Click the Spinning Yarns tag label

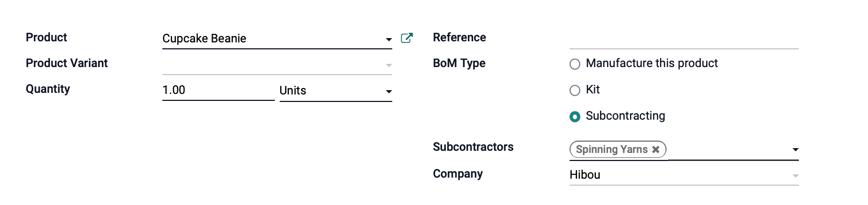(x=611, y=150)
